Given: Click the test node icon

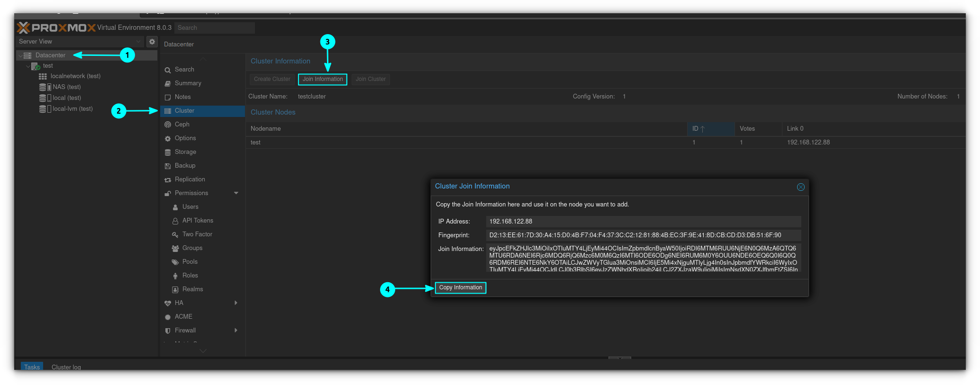Looking at the screenshot, I should 36,66.
